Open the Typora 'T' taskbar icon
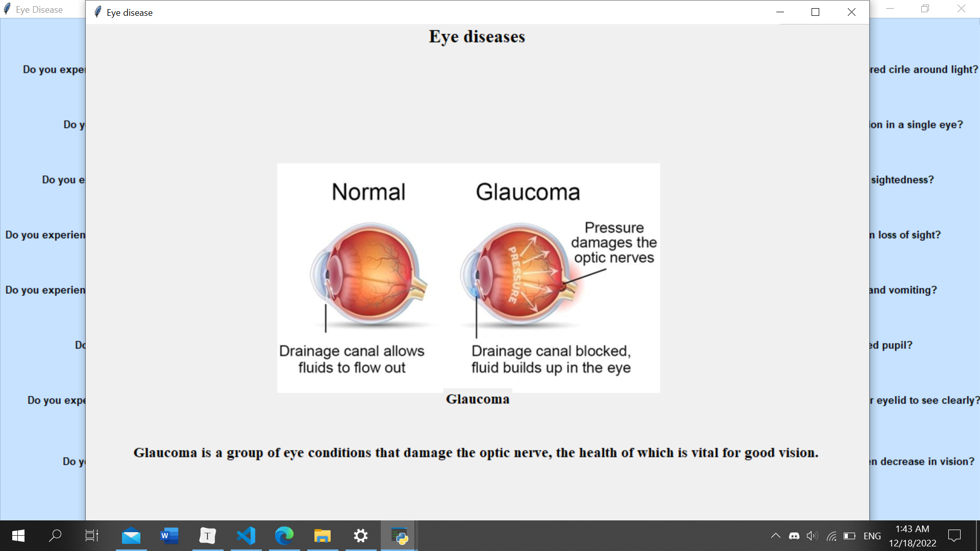 pos(208,536)
